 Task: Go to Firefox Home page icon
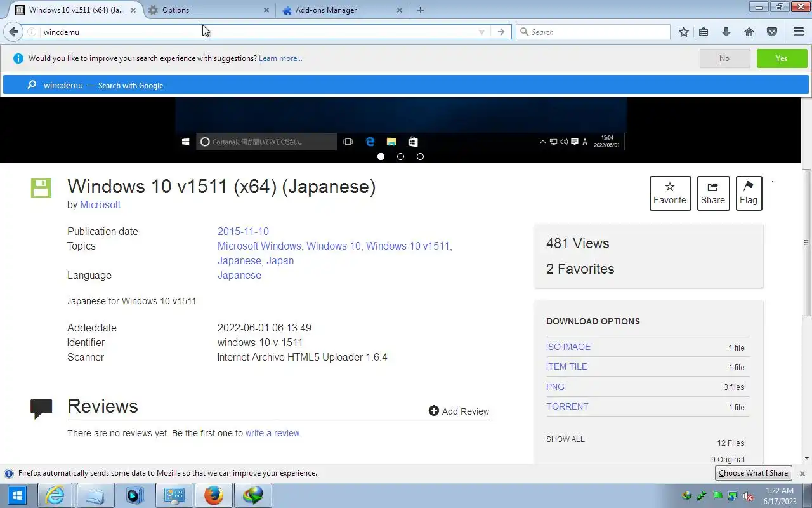click(x=749, y=32)
